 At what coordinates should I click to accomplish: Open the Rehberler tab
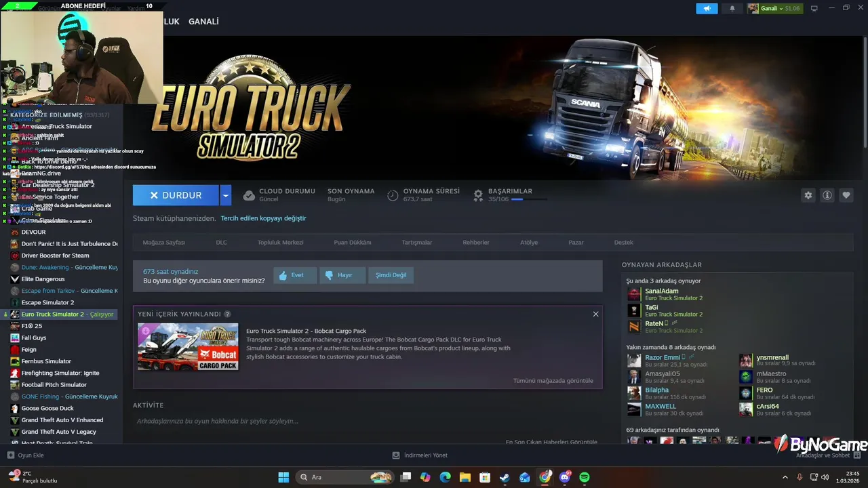[x=476, y=242]
